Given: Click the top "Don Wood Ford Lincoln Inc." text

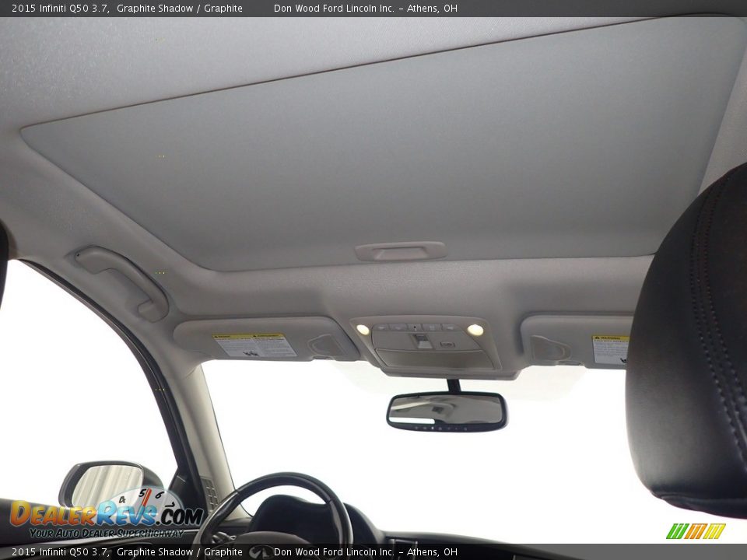Looking at the screenshot, I should click(334, 9).
